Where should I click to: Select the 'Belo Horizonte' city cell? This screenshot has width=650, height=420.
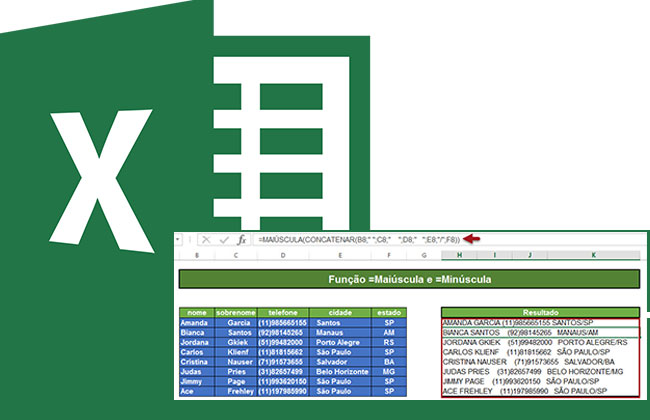click(x=340, y=372)
